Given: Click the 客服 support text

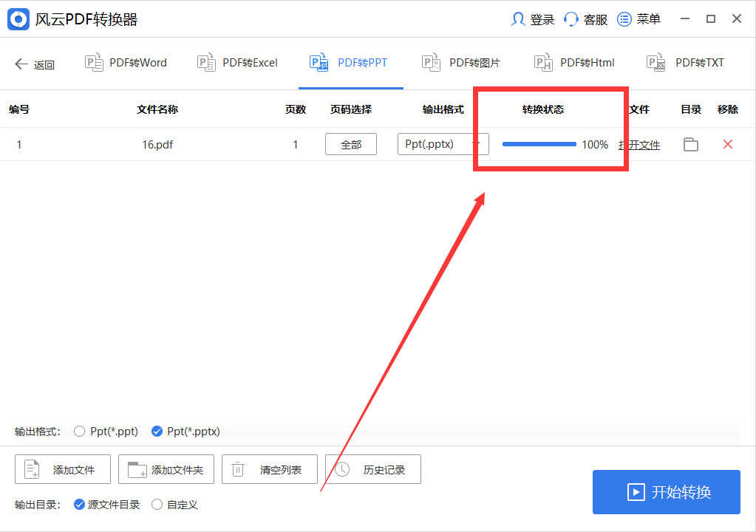Looking at the screenshot, I should tap(596, 20).
